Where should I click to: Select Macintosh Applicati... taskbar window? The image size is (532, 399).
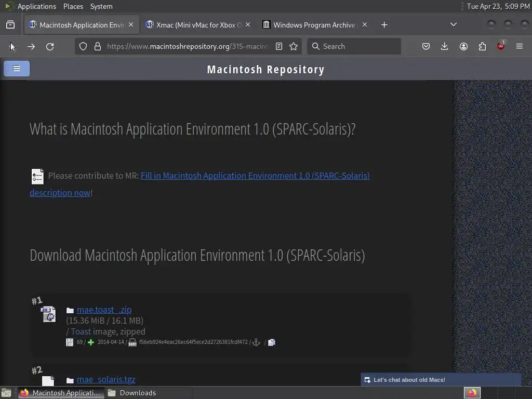[x=60, y=393]
